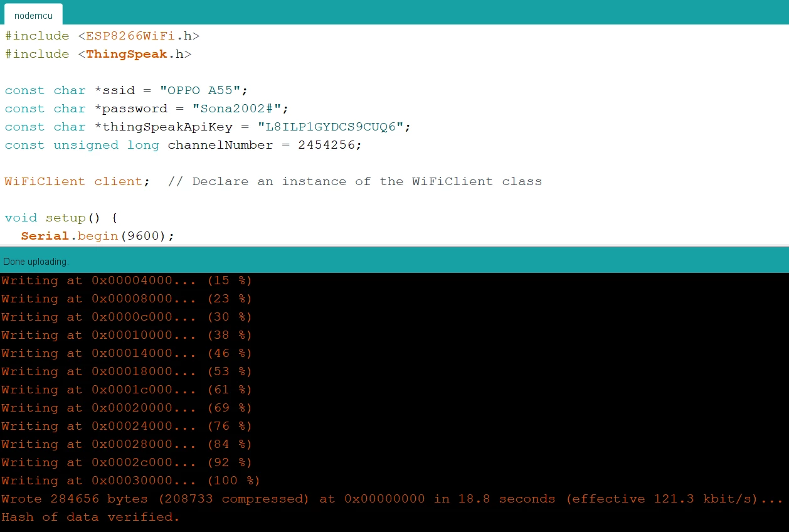Click console line writing at 0x00024000
The height and width of the screenshot is (532, 789).
[127, 426]
